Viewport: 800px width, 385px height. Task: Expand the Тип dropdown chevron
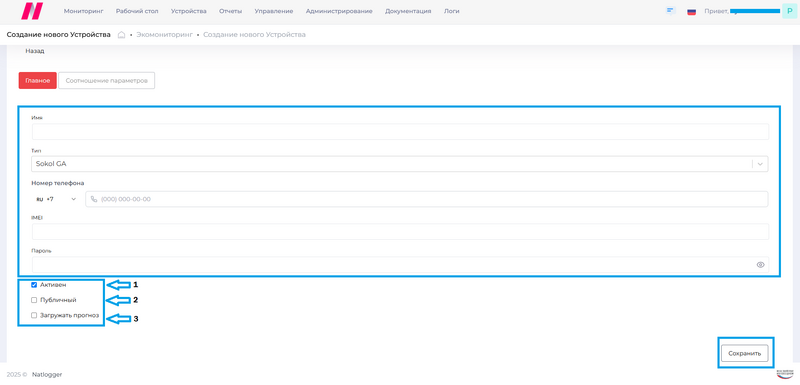coord(760,164)
